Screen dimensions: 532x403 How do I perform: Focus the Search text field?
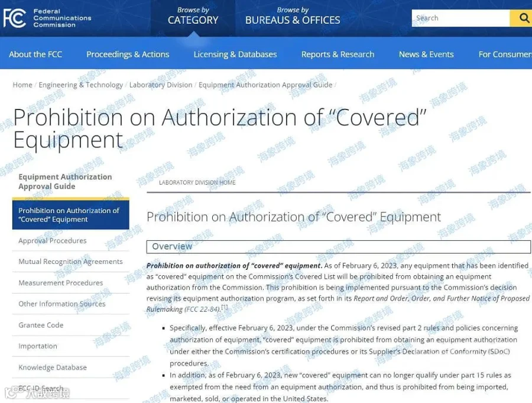tap(460, 18)
